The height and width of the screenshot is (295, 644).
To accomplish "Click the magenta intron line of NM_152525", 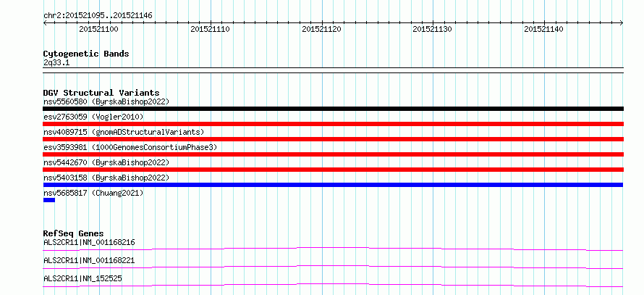I will (x=333, y=285).
